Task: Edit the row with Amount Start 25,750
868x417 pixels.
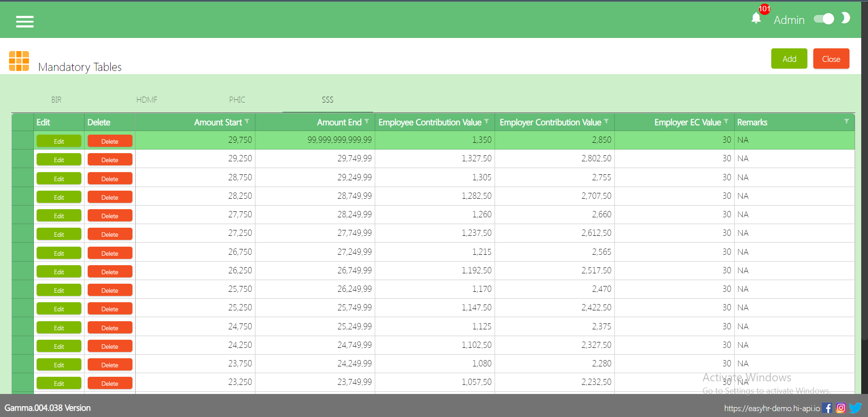Action: click(x=59, y=290)
